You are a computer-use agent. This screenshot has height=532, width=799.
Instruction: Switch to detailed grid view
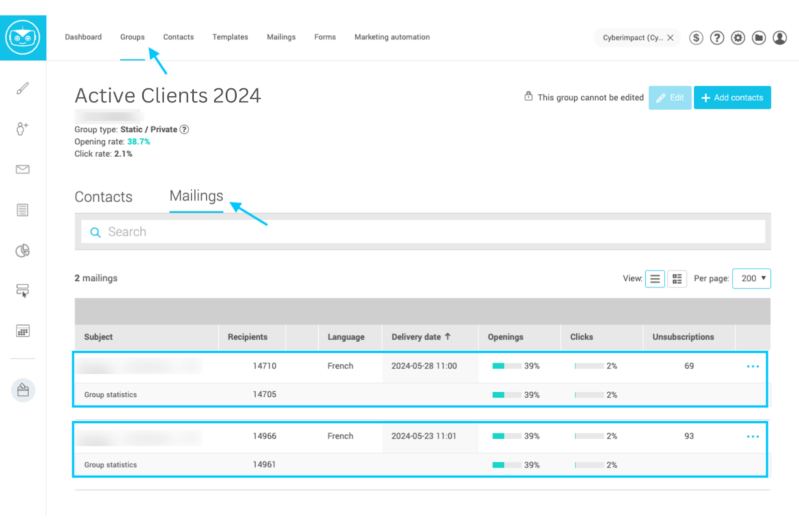(677, 278)
